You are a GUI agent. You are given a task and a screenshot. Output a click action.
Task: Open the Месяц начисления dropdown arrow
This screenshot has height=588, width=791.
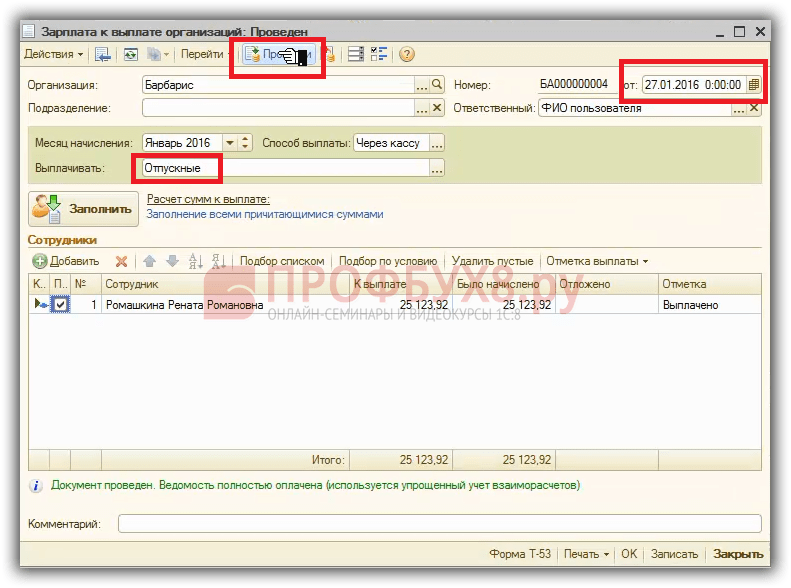click(x=230, y=143)
